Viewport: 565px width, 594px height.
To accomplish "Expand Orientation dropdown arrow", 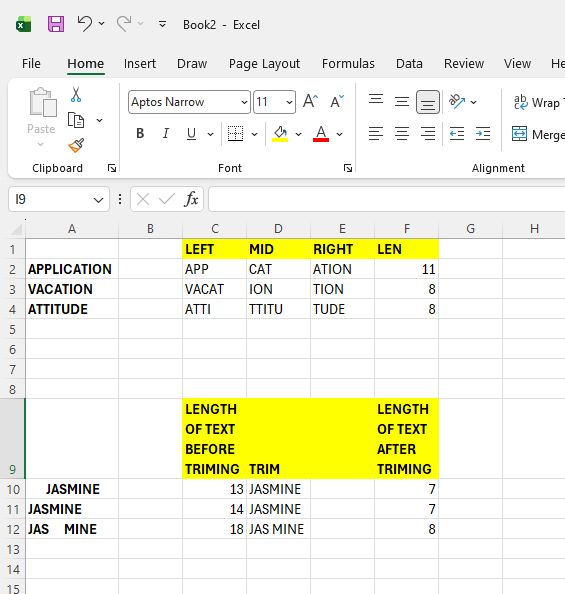I will 473,102.
